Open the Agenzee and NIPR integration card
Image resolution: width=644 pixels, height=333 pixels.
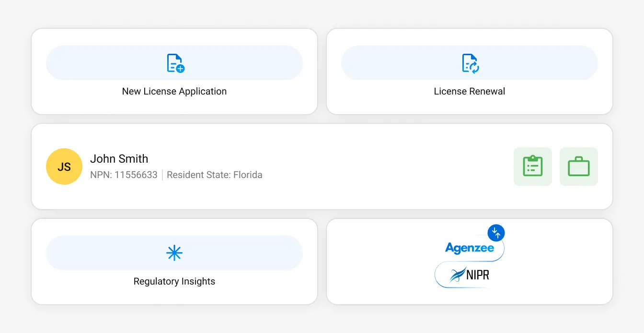pos(469,262)
